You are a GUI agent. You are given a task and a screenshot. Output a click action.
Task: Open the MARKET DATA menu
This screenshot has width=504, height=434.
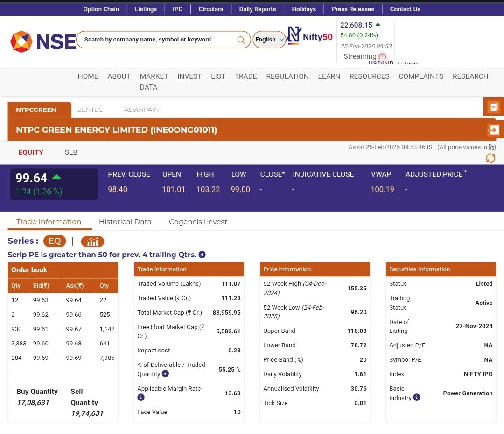(x=154, y=82)
